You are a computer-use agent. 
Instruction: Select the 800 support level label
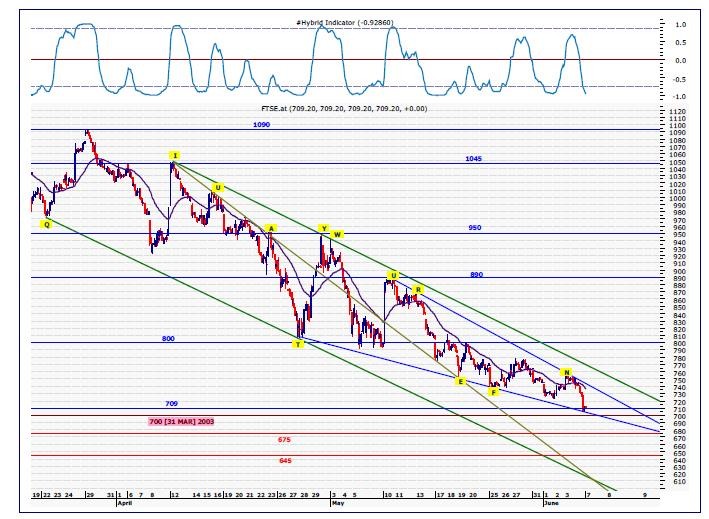(x=168, y=338)
